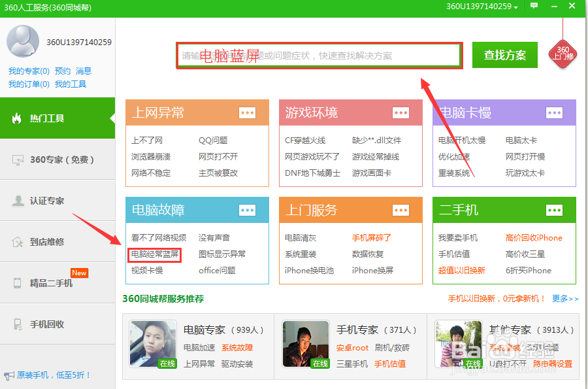This screenshot has height=389, width=588.
Task: Focus the problem search input field
Action: point(319,56)
